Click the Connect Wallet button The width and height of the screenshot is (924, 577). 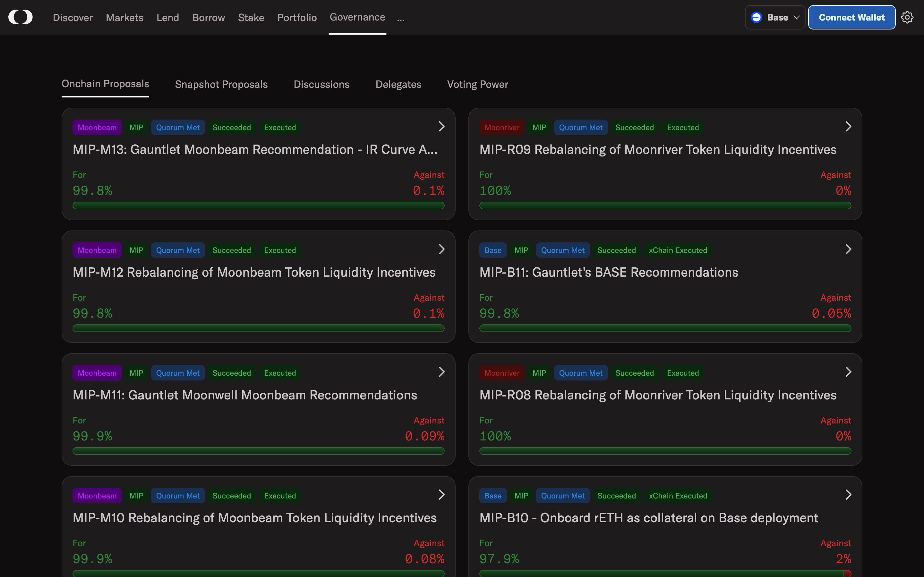coord(852,17)
